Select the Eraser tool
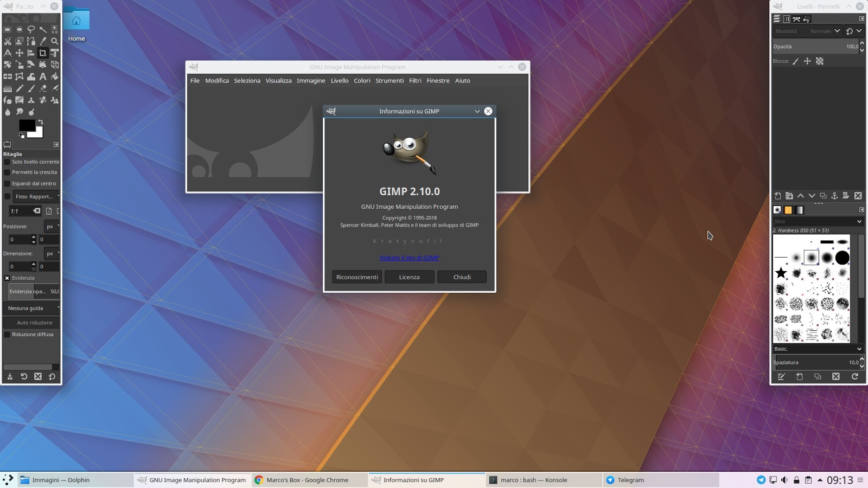The image size is (868, 488). click(43, 88)
